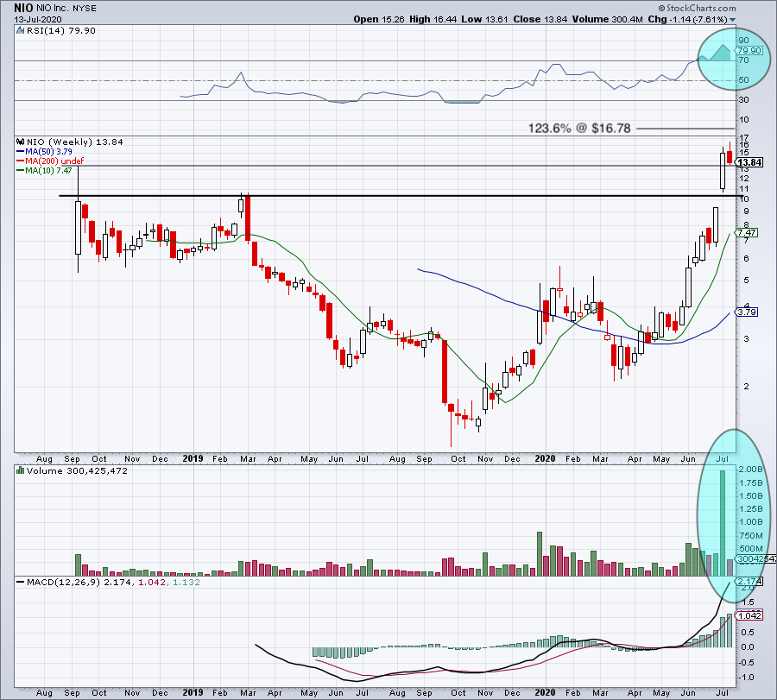Click the 123.6% @ $16.78 annotation
The image size is (777, 700).
[579, 129]
